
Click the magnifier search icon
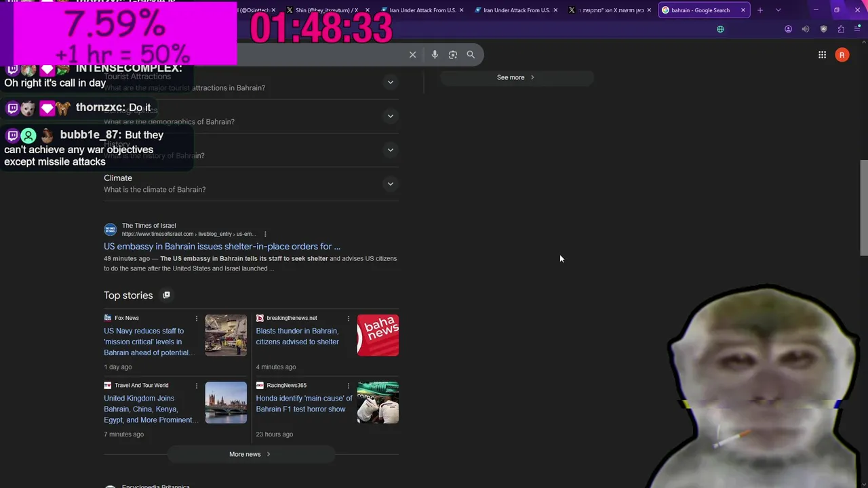click(x=471, y=55)
